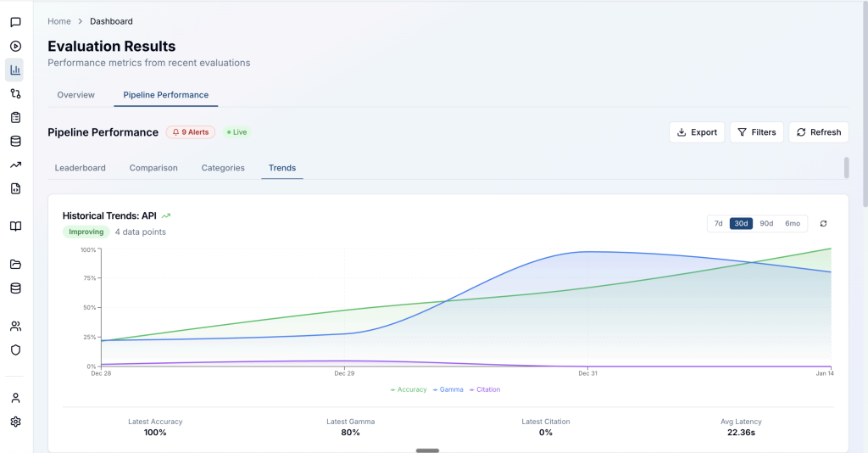The height and width of the screenshot is (453, 868).
Task: Open the git branch sidebar icon
Action: coord(15,93)
